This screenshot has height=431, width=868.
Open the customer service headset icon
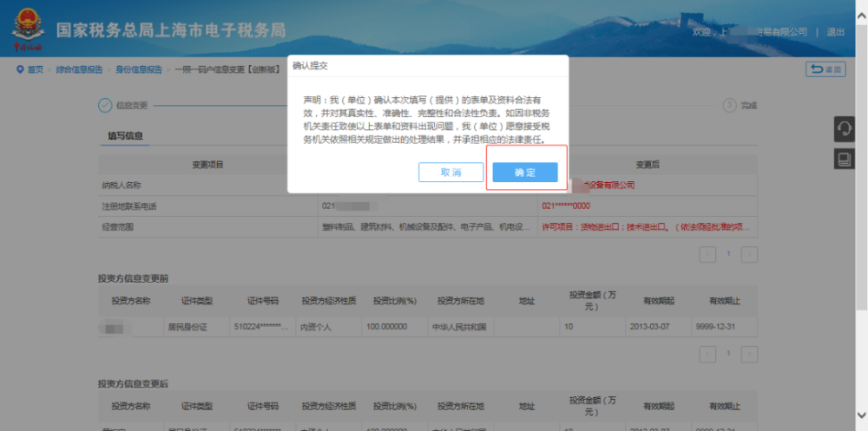(x=843, y=129)
